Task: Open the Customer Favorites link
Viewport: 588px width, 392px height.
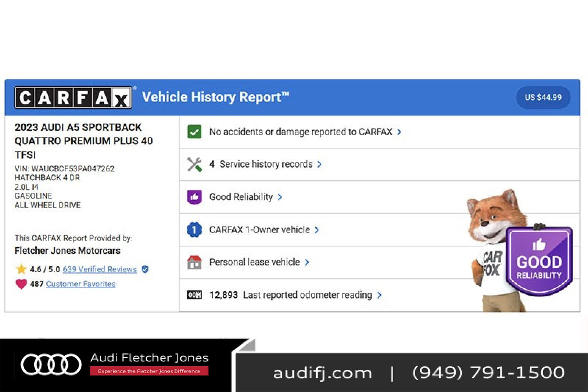Action: 80,284
